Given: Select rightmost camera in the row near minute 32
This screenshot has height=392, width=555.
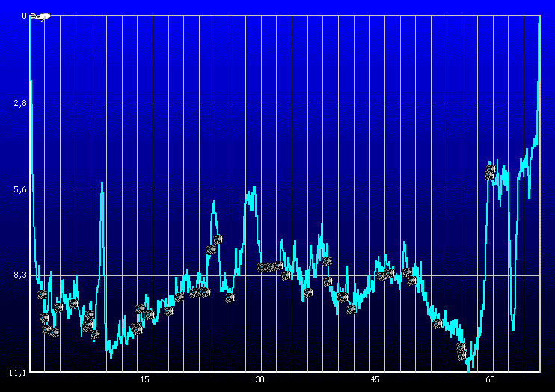Looking at the screenshot, I should [x=278, y=266].
